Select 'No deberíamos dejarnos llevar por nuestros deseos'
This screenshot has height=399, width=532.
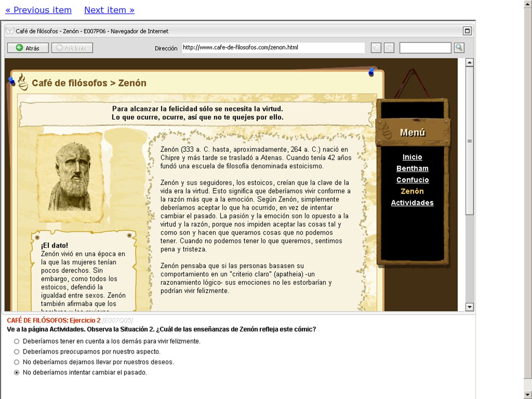pos(16,362)
